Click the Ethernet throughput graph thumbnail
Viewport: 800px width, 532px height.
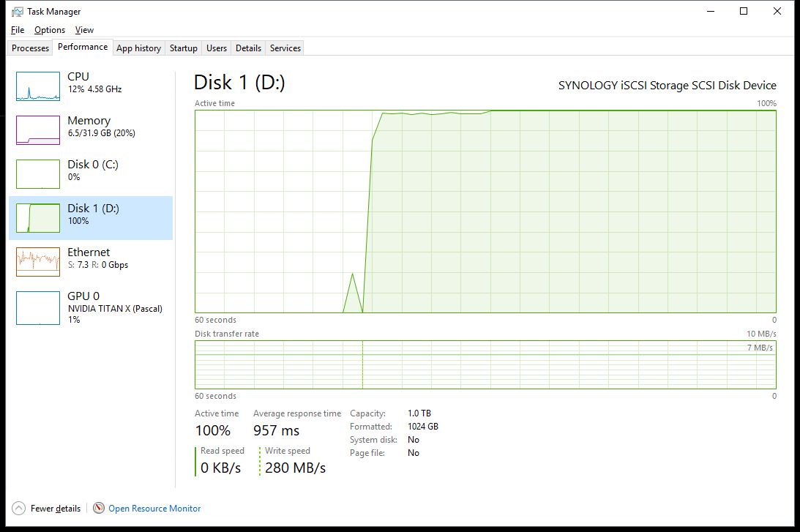point(38,262)
